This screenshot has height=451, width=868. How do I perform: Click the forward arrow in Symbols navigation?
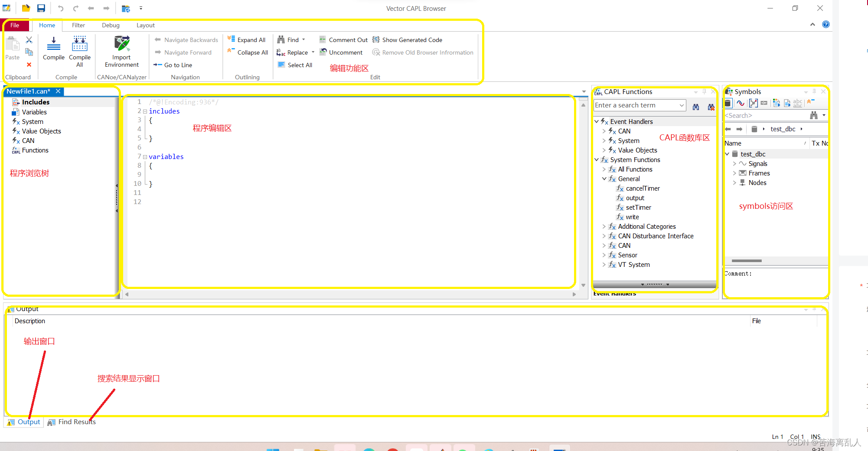pyautogui.click(x=739, y=129)
